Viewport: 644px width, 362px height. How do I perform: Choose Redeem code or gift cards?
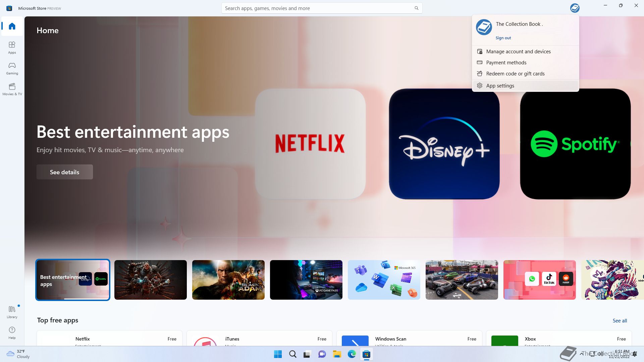tap(525, 74)
